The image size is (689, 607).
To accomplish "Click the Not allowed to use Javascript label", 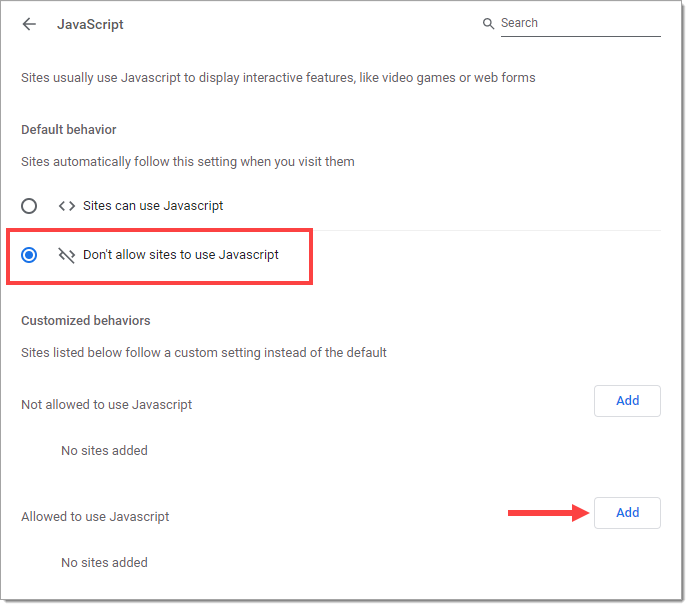I will click(x=106, y=405).
